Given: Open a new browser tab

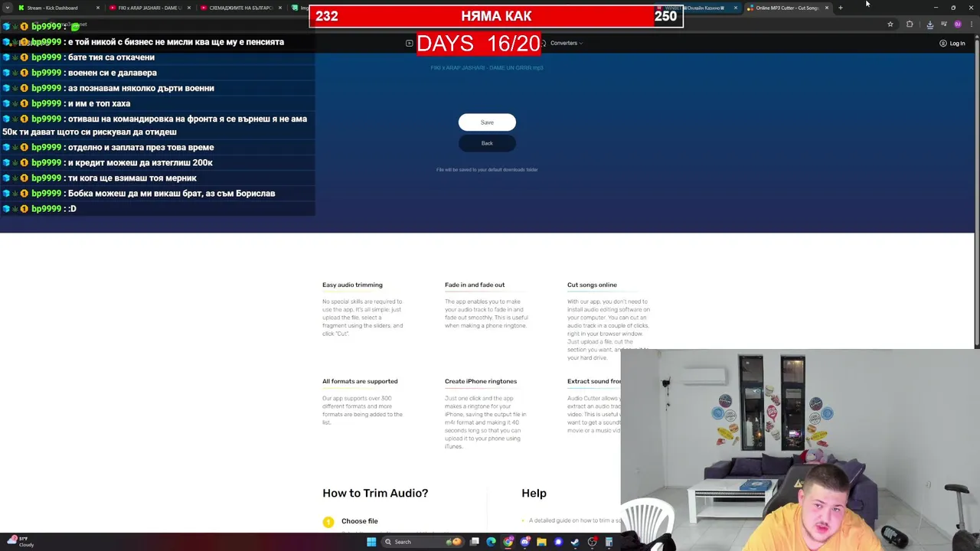Looking at the screenshot, I should 840,8.
